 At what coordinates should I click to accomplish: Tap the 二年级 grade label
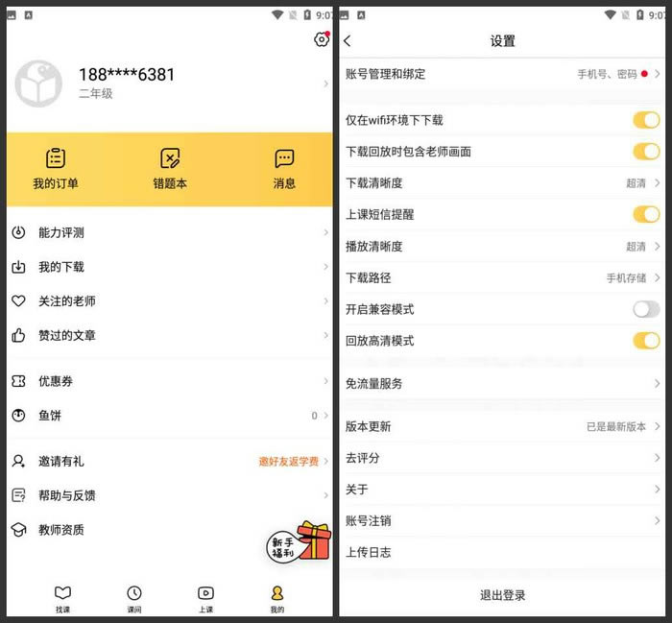coord(96,93)
